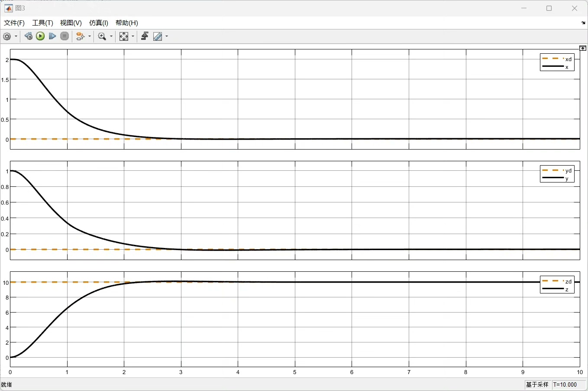Image resolution: width=588 pixels, height=391 pixels.
Task: Maximize the 图3 scope window
Action: (549, 8)
